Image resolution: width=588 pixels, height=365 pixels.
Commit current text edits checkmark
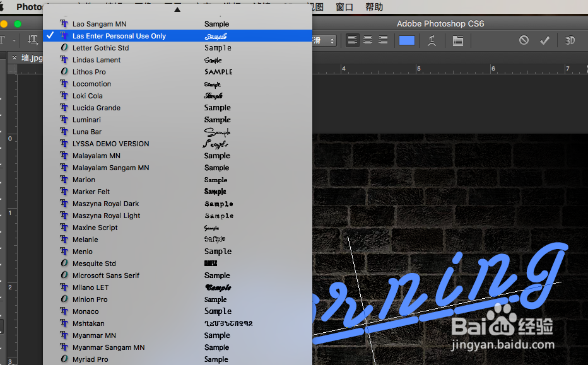544,40
